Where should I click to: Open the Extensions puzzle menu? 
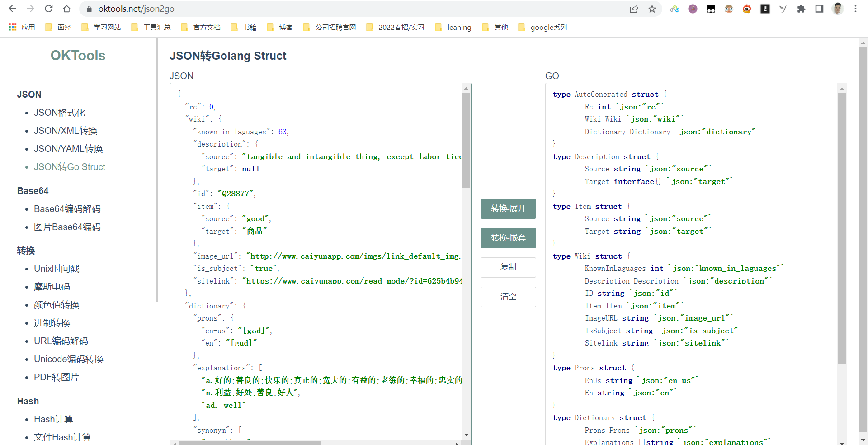801,9
